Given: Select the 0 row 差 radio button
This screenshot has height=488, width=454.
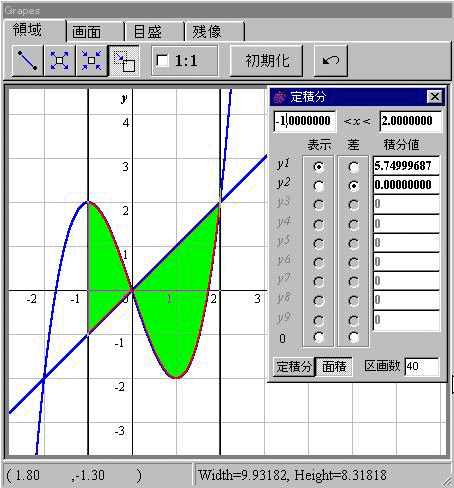Looking at the screenshot, I should tap(354, 337).
